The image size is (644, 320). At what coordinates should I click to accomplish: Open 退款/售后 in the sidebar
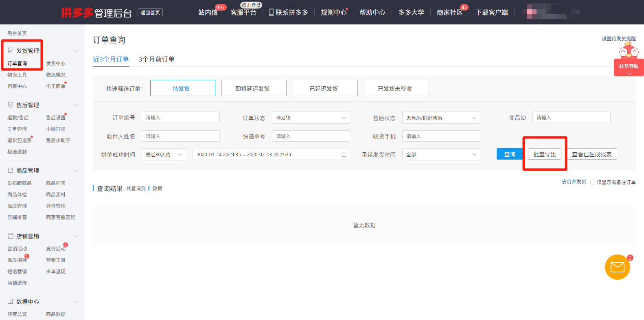pyautogui.click(x=18, y=118)
